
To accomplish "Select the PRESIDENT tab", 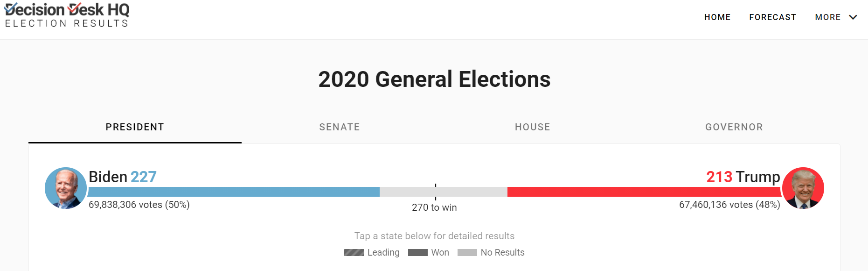I will pyautogui.click(x=135, y=127).
